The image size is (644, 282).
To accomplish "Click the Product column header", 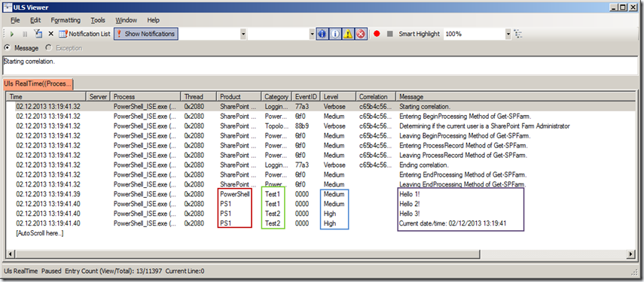I will pos(239,97).
